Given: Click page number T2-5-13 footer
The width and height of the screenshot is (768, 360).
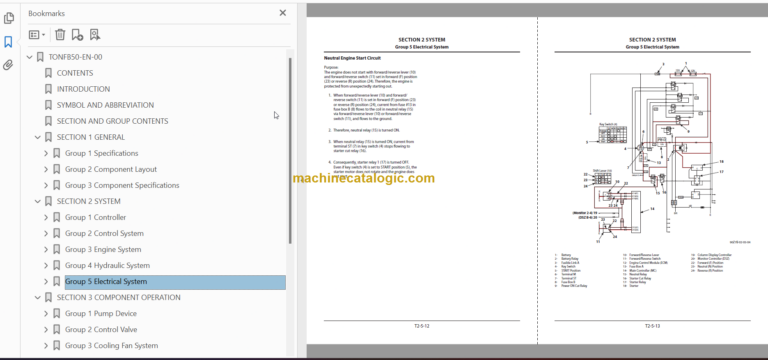Looking at the screenshot, I should point(652,326).
